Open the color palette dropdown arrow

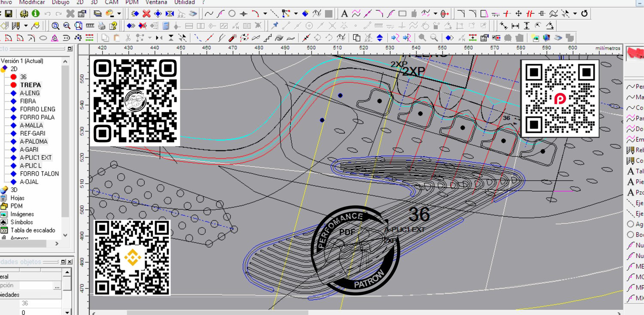pyautogui.click(x=119, y=14)
